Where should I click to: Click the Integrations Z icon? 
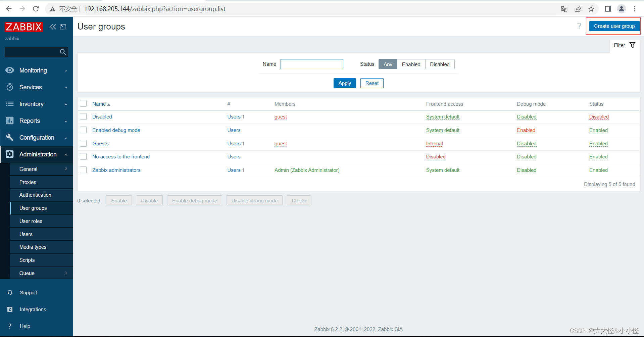point(10,309)
